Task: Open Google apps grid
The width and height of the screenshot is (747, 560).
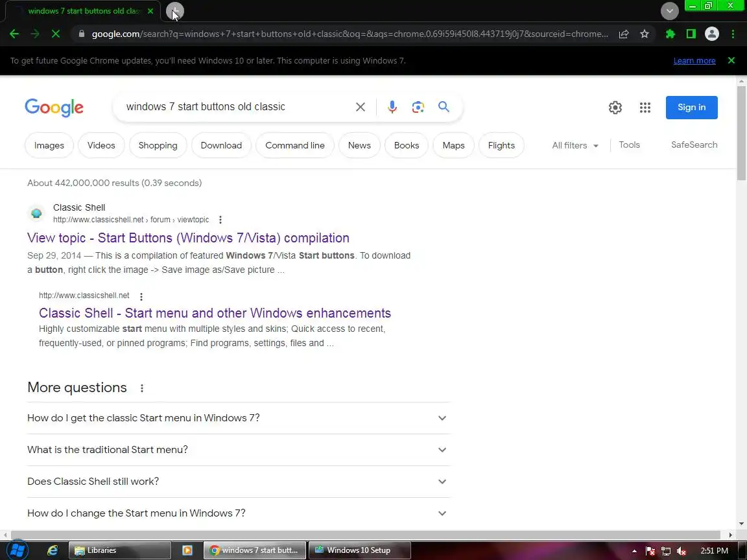Action: tap(645, 108)
